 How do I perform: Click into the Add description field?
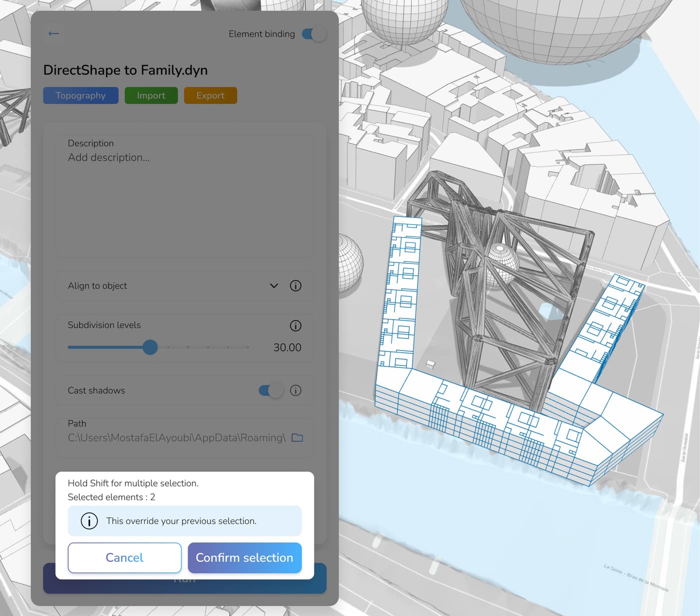pos(184,200)
